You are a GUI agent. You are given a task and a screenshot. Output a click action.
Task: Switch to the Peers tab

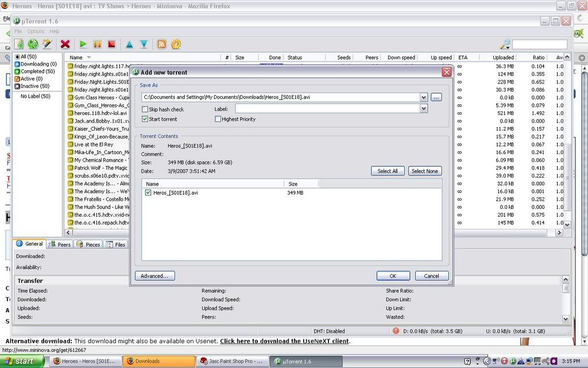pos(60,244)
